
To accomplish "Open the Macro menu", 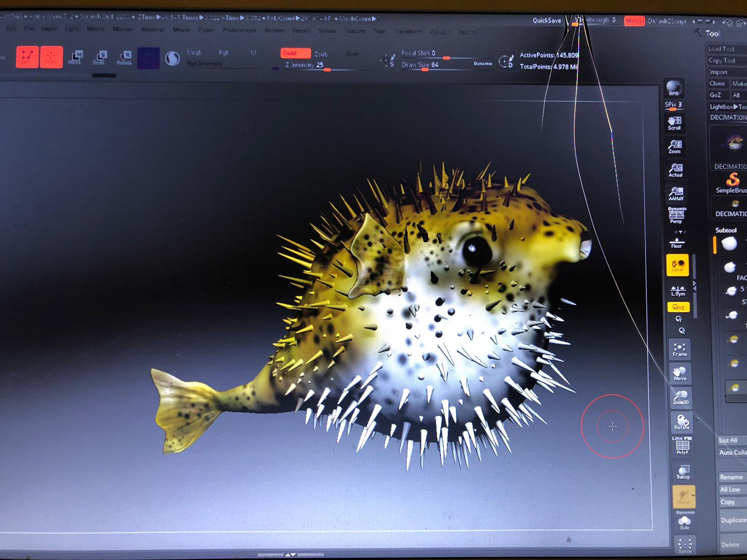I will [x=96, y=28].
